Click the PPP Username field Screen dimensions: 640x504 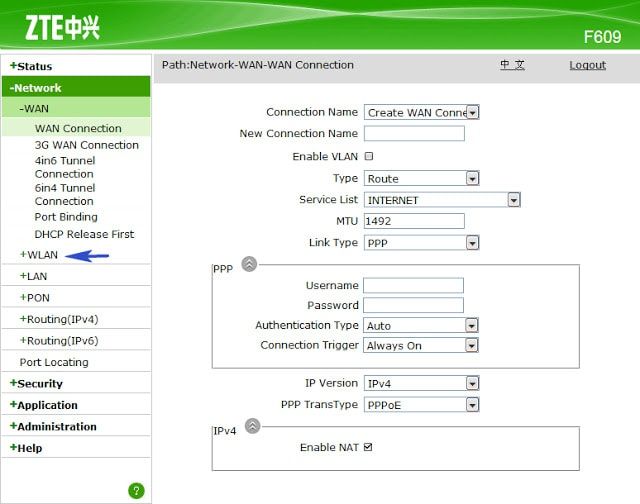(x=413, y=285)
